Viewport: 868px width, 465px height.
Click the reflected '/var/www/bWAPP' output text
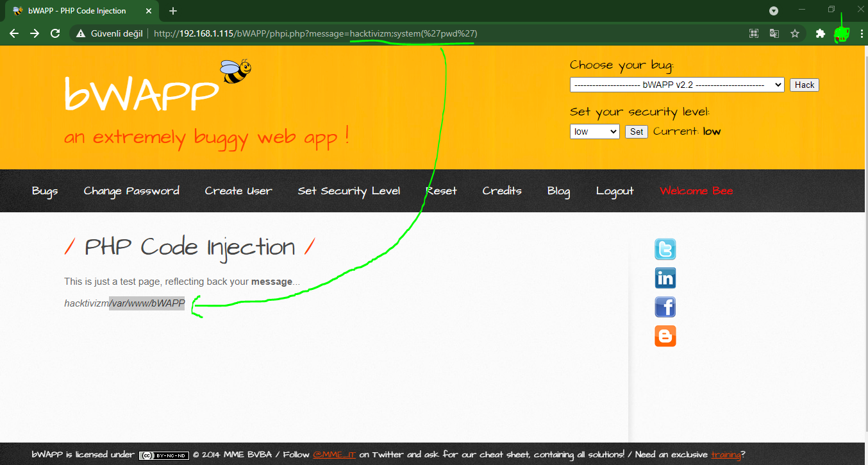pyautogui.click(x=147, y=303)
